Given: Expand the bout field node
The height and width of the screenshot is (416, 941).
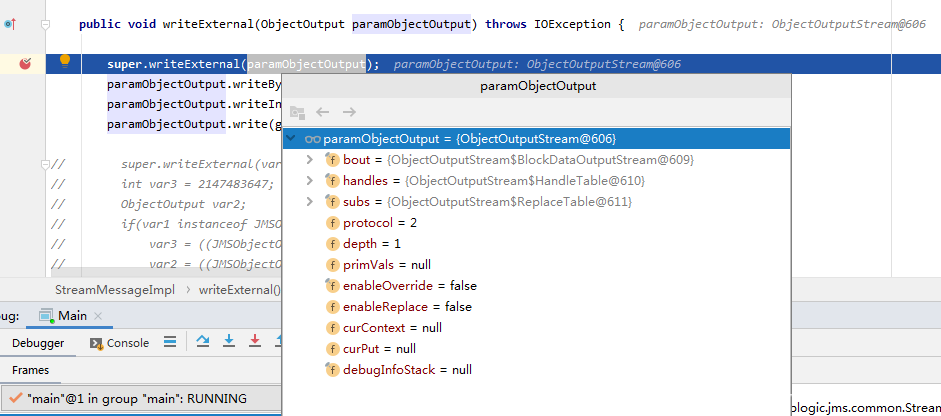Looking at the screenshot, I should [310, 160].
